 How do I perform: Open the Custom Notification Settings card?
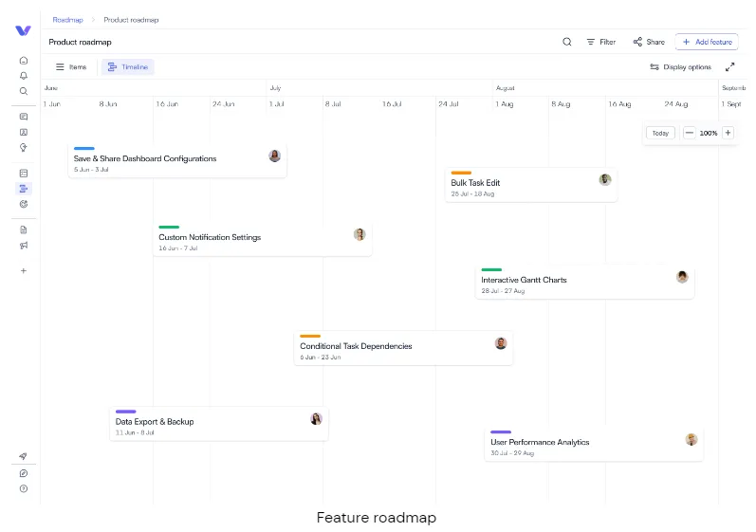263,239
